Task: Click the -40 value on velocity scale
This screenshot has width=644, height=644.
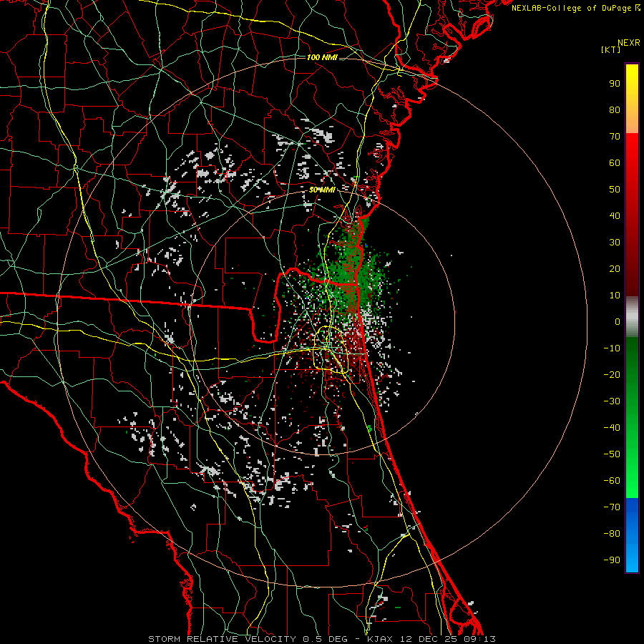Action: click(612, 428)
